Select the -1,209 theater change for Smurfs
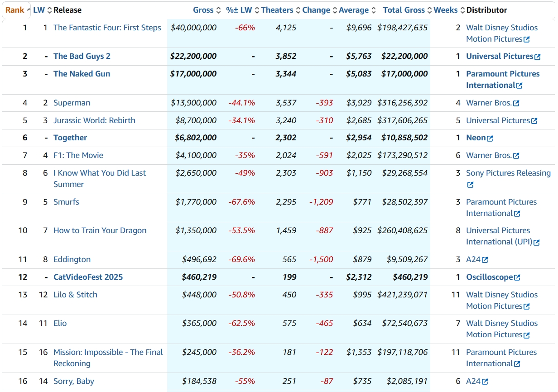Screen dimensions: 558x392 321,202
